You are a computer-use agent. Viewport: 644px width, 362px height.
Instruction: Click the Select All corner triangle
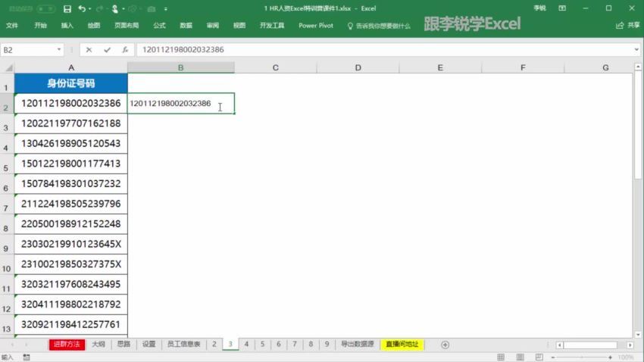tap(8, 67)
